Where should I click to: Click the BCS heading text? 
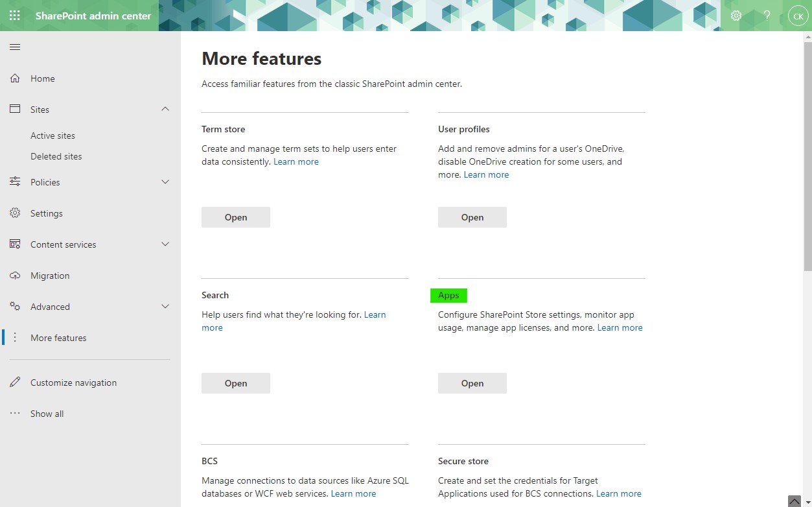[210, 461]
